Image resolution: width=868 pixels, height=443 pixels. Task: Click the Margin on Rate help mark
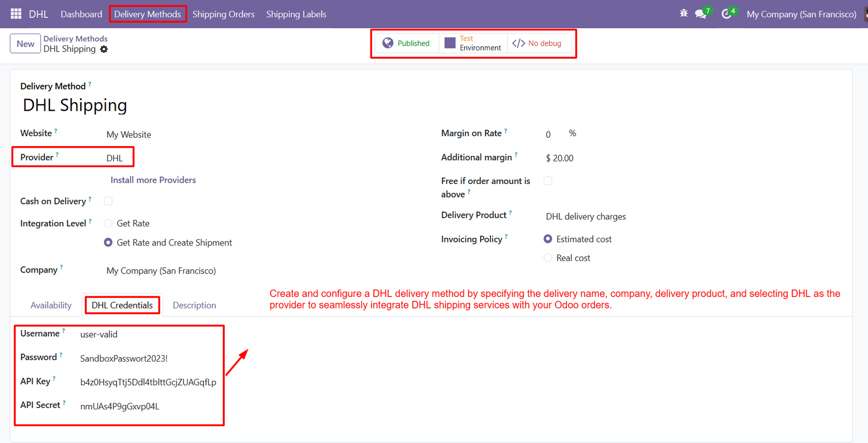(506, 131)
